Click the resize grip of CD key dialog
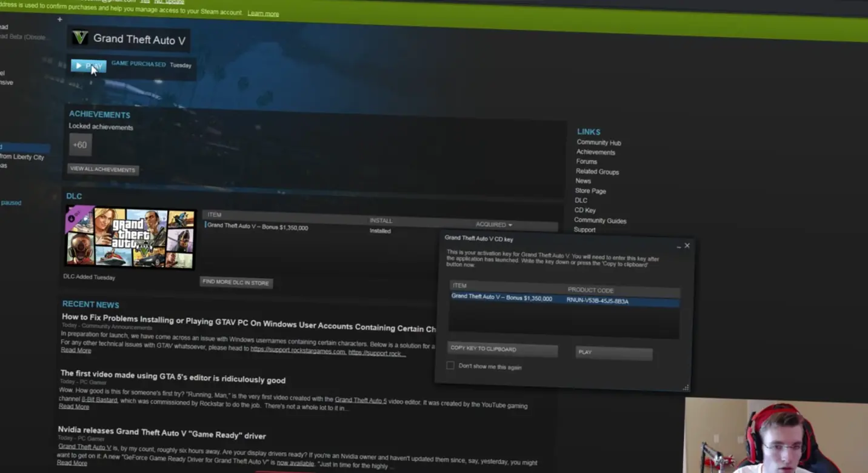 click(x=686, y=387)
